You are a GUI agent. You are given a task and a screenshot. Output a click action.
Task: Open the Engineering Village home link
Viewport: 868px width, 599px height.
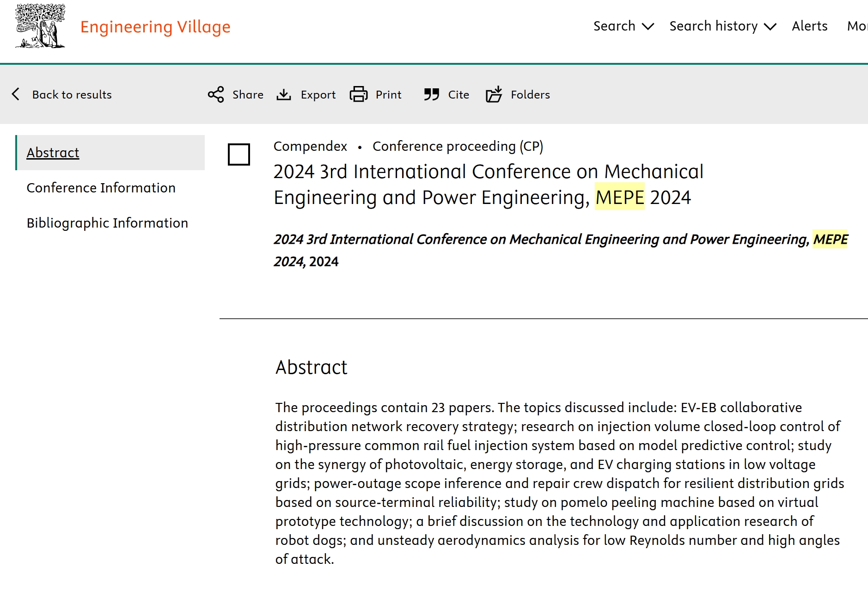click(x=155, y=27)
